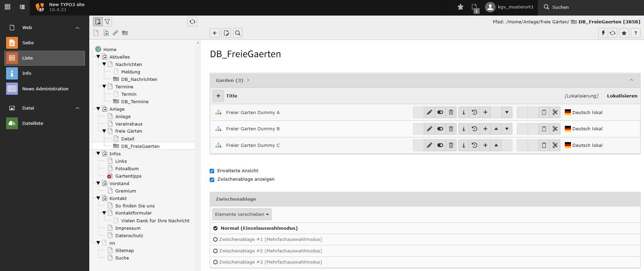Hide Freier Garten Dummy A record

tap(440, 112)
